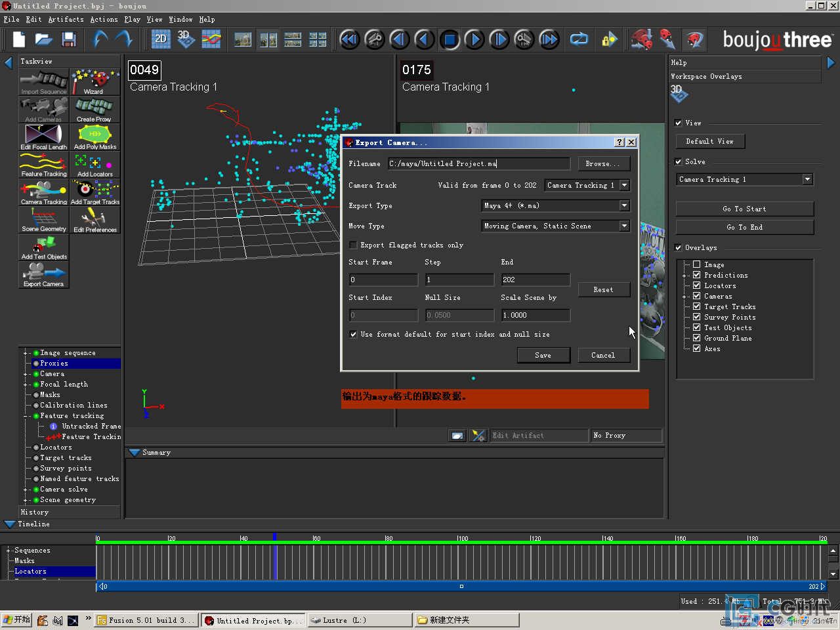Click the Open project folder icon

pyautogui.click(x=44, y=39)
